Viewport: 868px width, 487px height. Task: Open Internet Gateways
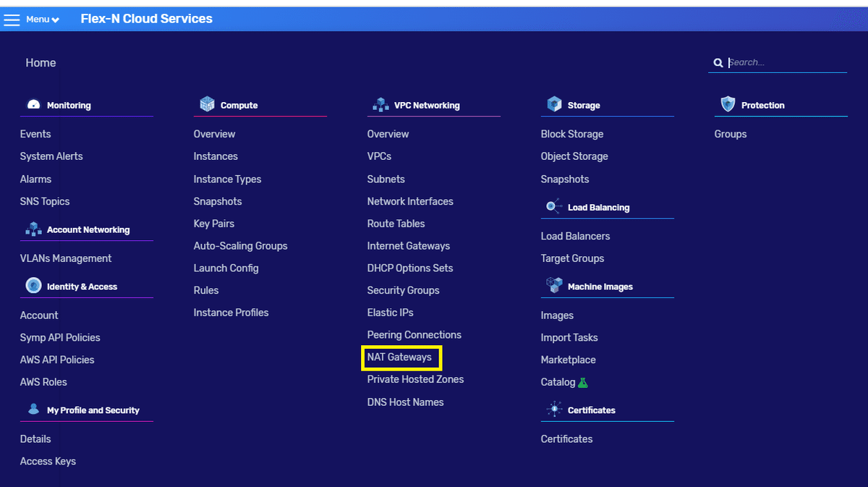click(409, 246)
